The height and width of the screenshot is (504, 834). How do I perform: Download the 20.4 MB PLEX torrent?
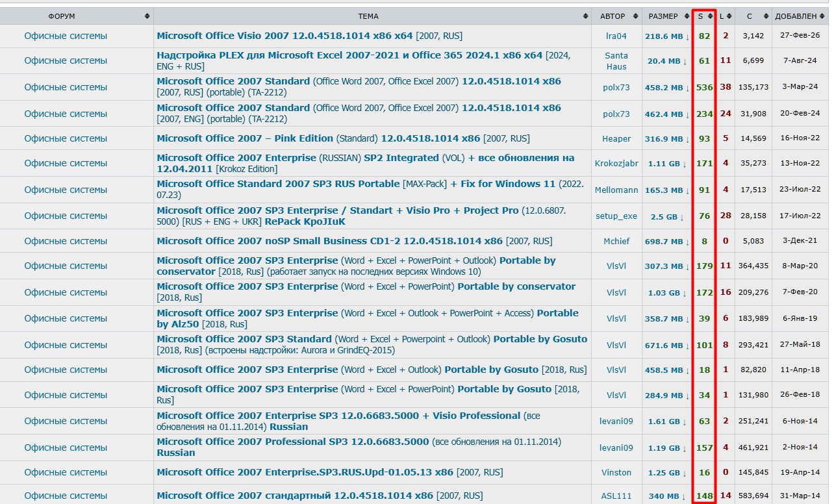(667, 61)
